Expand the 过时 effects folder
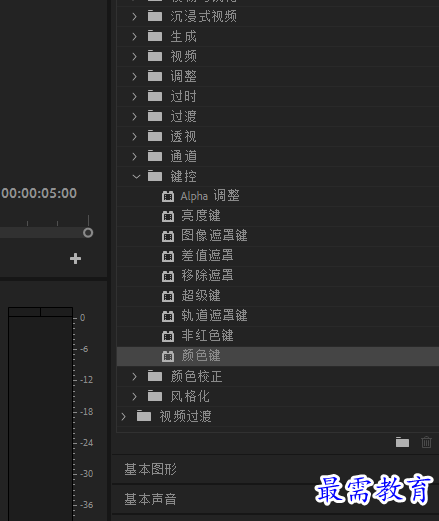 [134, 96]
